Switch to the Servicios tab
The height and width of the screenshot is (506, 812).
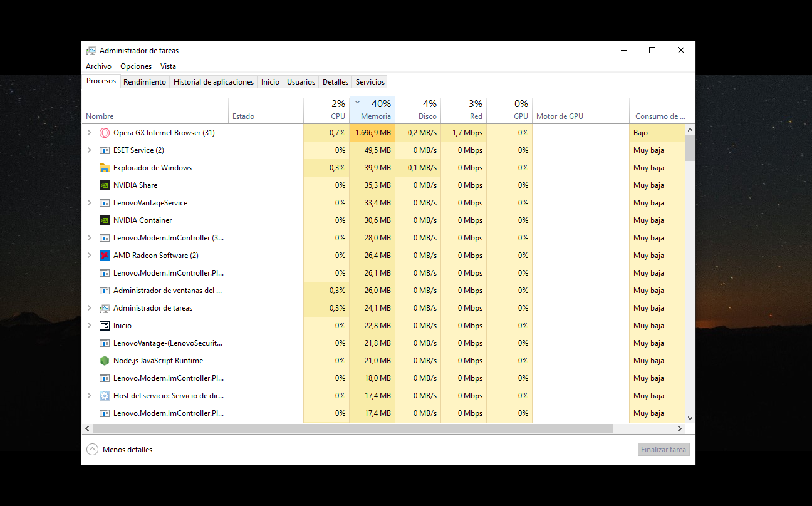tap(370, 82)
